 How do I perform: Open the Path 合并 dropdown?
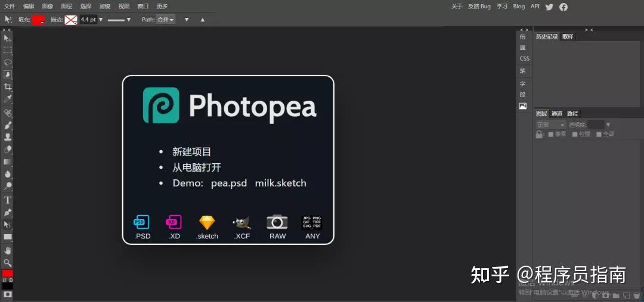click(165, 20)
